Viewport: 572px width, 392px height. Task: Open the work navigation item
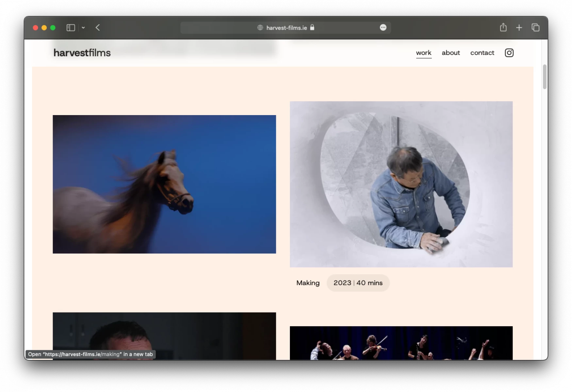click(x=424, y=53)
